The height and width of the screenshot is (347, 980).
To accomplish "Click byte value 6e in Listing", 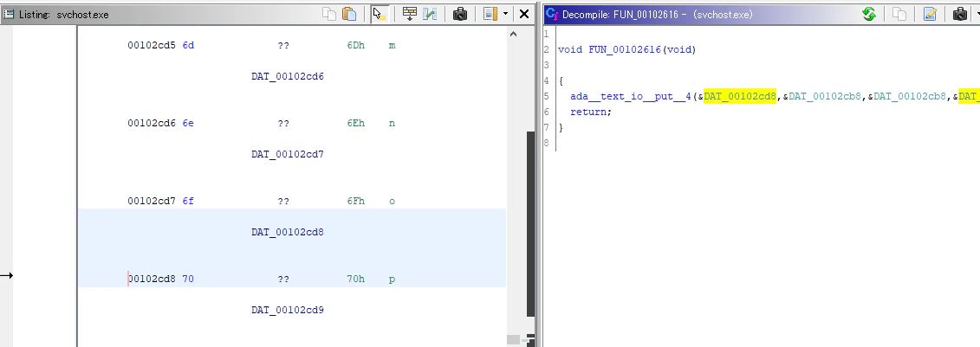I will click(x=188, y=123).
